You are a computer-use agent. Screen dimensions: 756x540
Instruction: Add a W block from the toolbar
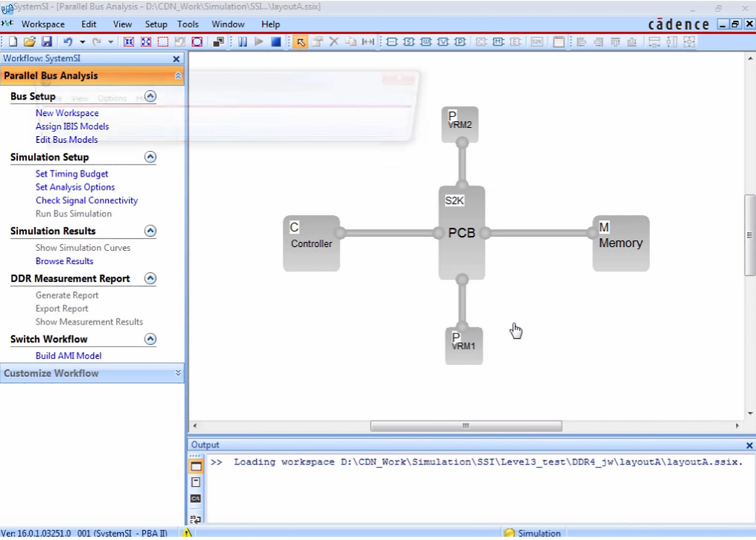click(426, 42)
